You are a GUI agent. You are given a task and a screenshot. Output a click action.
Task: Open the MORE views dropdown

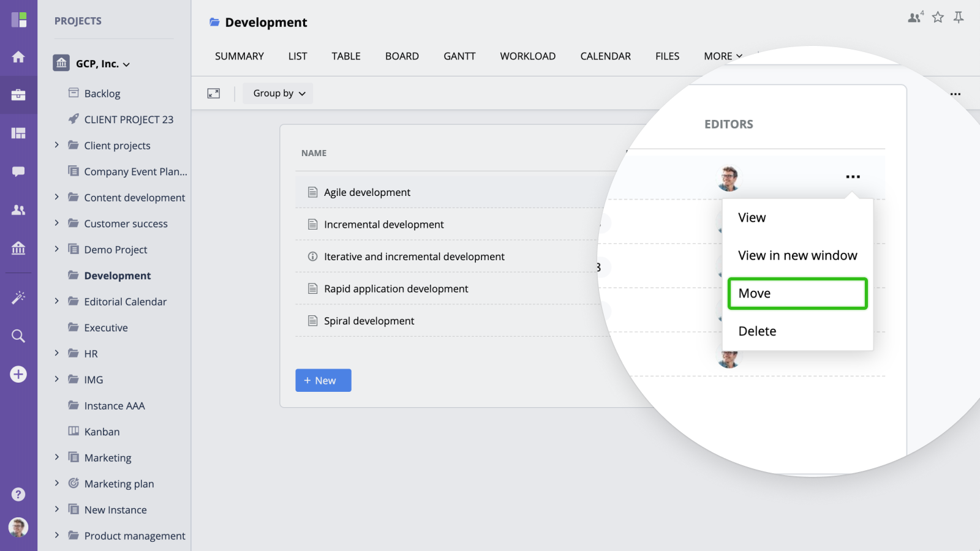pos(723,56)
